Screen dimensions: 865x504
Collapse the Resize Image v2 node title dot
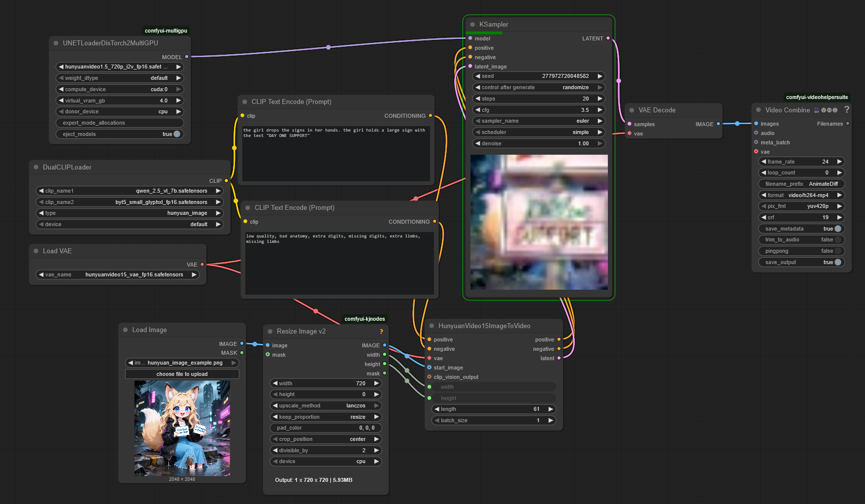[x=270, y=331]
